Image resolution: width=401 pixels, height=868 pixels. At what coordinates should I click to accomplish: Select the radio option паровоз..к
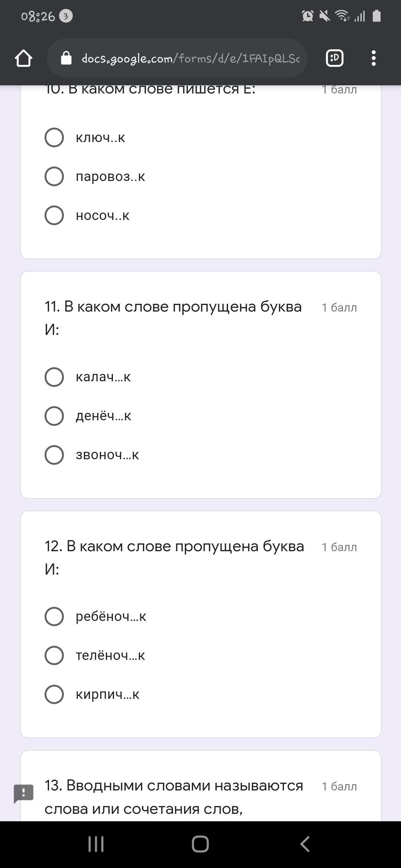pos(54,176)
